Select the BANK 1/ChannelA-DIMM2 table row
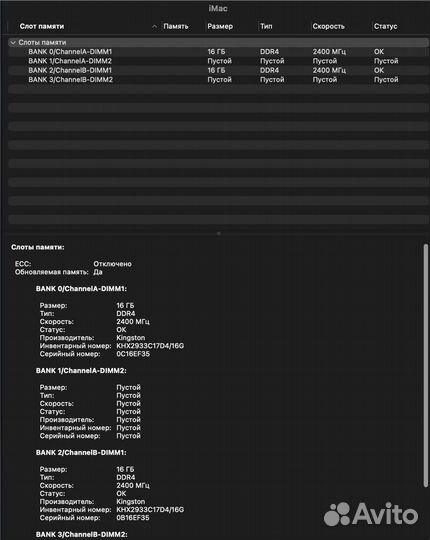The width and height of the screenshot is (430, 540). (x=218, y=61)
